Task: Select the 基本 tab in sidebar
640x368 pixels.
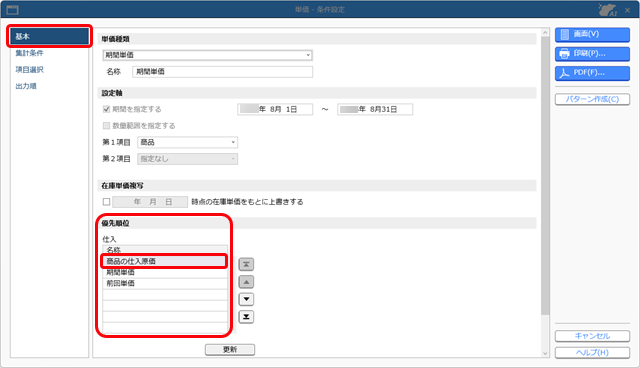Action: pyautogui.click(x=49, y=36)
